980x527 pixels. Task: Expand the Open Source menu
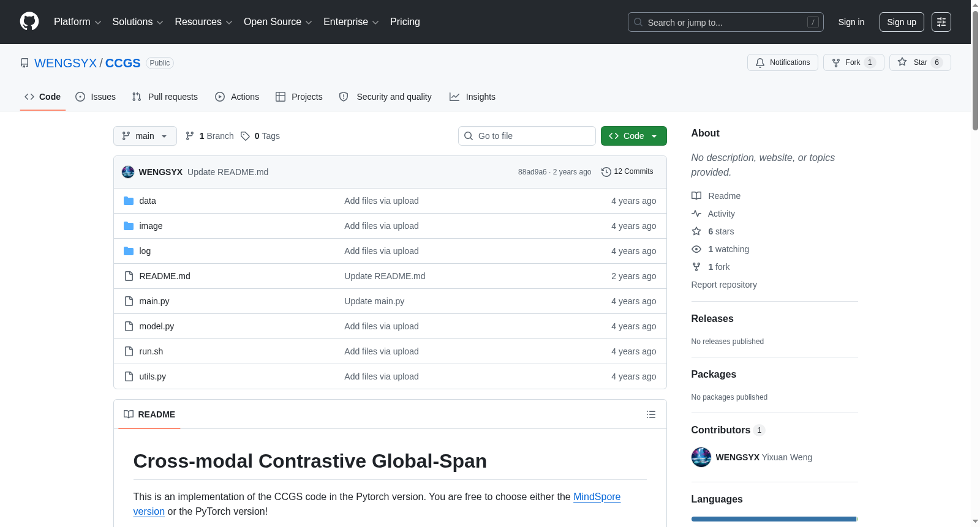coord(278,22)
